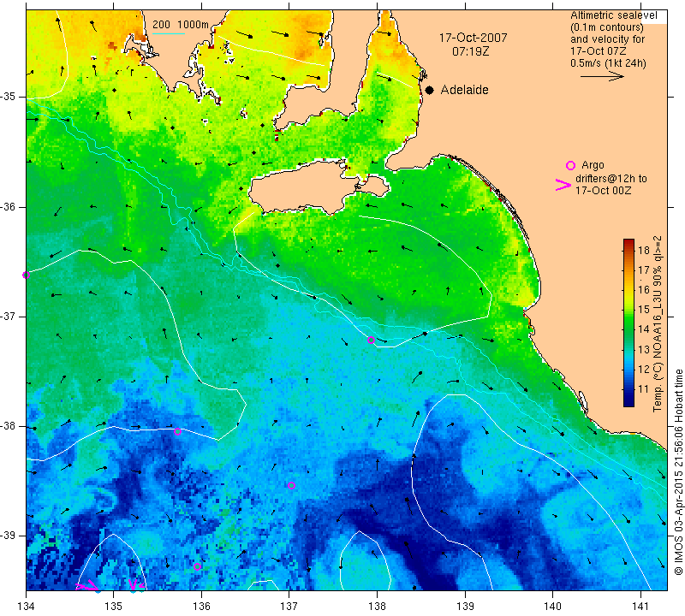Click the Altimetric sealevel legend title
Screen dimensions: 685x616
[x=613, y=15]
